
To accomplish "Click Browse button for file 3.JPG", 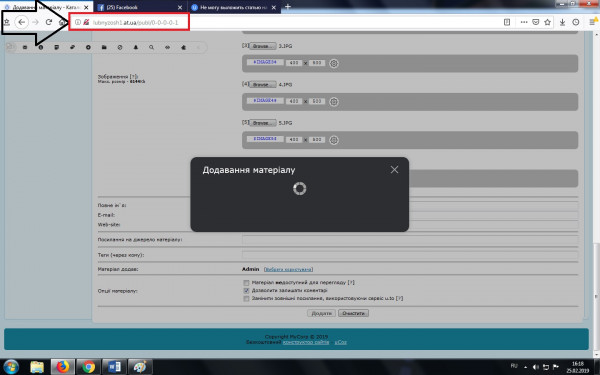I will [263, 46].
